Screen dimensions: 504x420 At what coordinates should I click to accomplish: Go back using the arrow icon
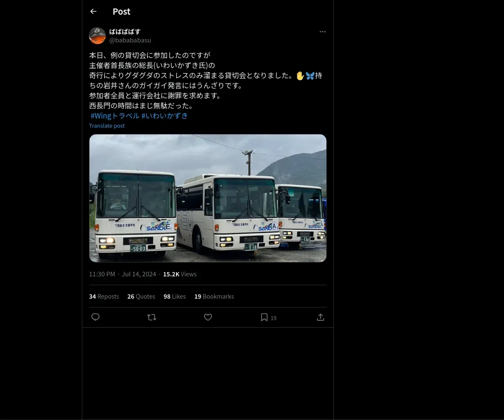pyautogui.click(x=93, y=11)
